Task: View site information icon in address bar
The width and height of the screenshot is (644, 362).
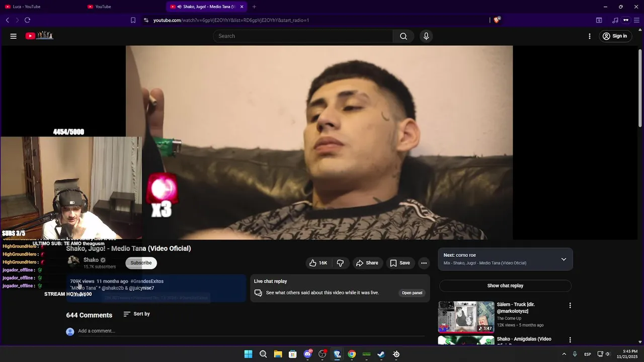Action: (x=146, y=20)
